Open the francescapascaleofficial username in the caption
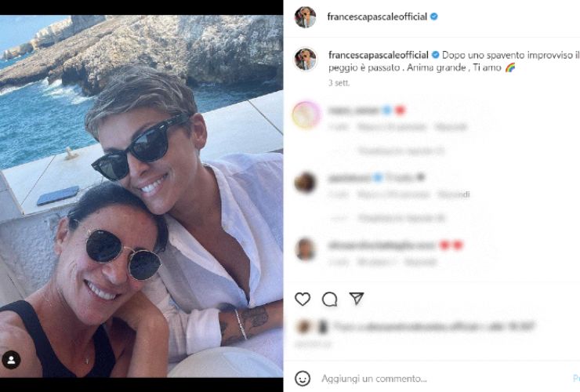This screenshot has height=392, width=580. (379, 55)
